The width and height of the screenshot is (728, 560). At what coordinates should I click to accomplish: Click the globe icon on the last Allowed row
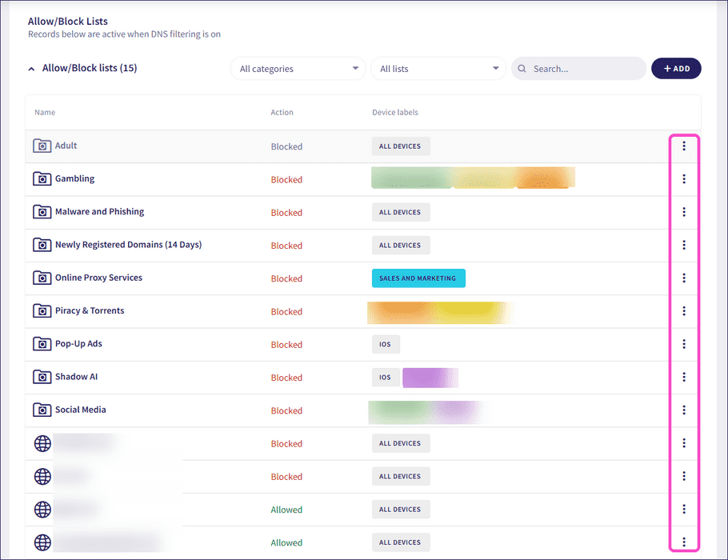[42, 542]
